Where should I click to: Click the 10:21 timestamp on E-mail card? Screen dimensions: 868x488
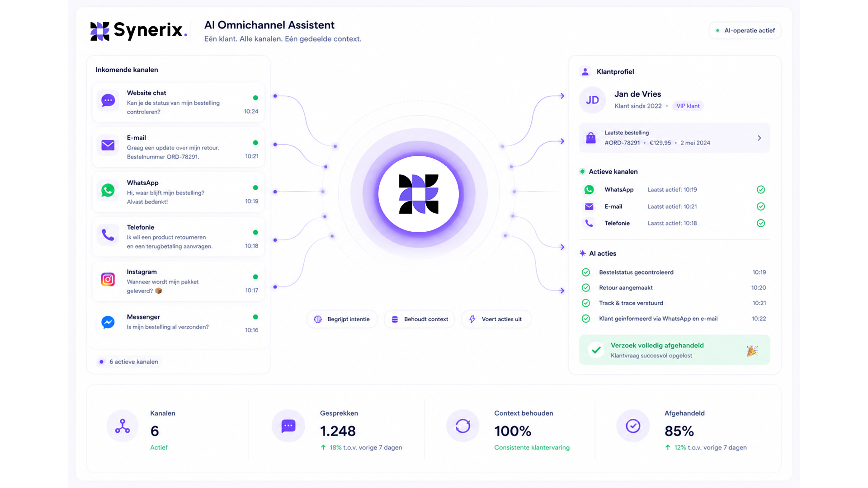click(x=252, y=156)
